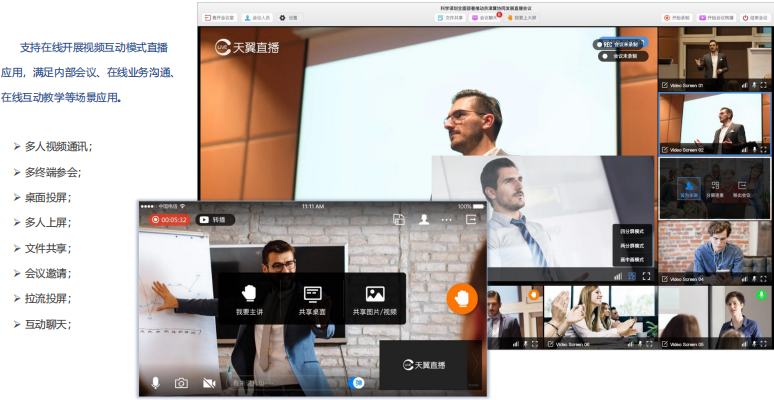774x400 pixels.
Task: Tap the microphone icon in mobile view
Action: tap(155, 383)
